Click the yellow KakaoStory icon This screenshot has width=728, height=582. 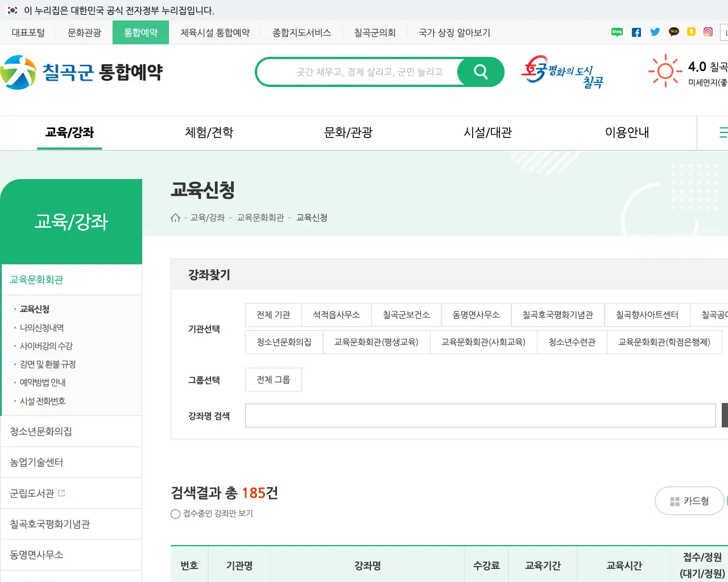tap(691, 32)
